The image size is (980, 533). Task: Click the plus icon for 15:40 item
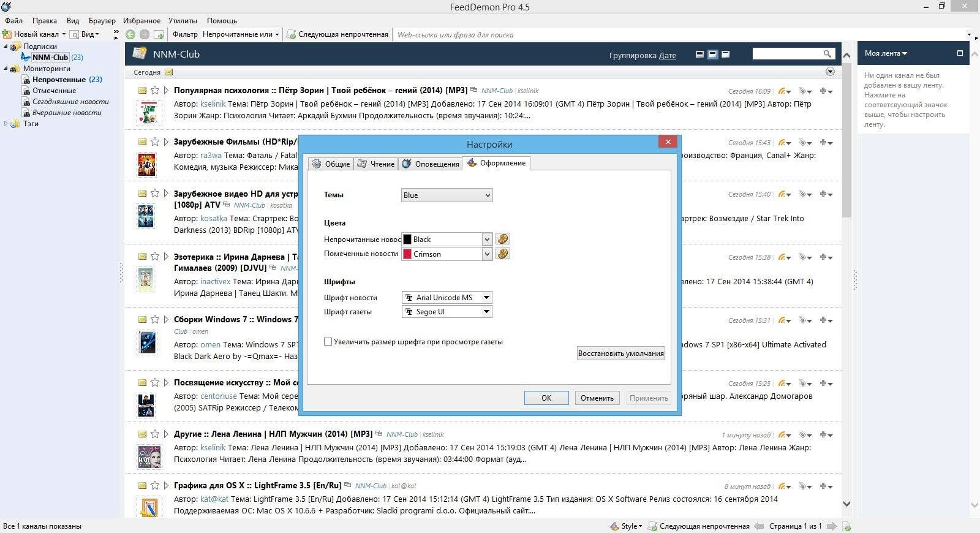point(826,194)
